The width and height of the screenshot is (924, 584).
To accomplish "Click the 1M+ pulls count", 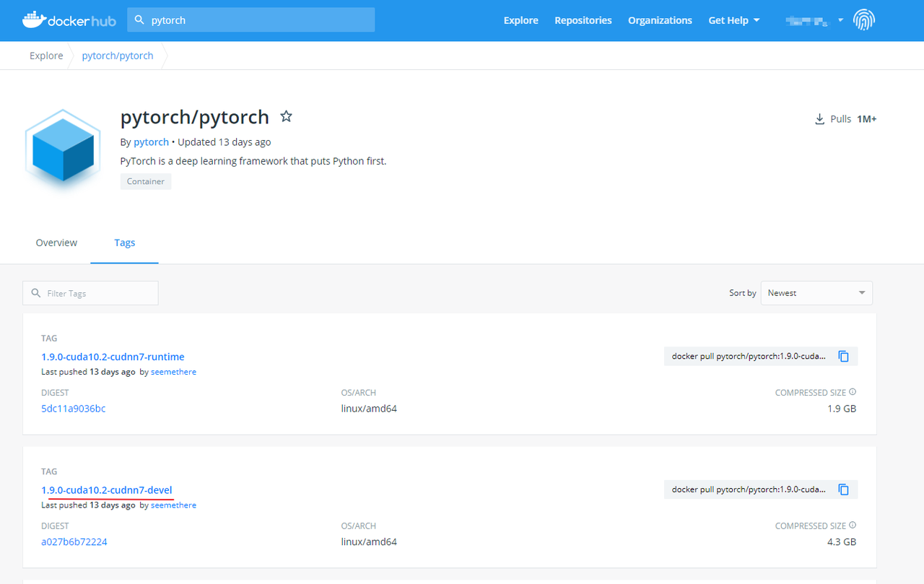I will [x=867, y=119].
